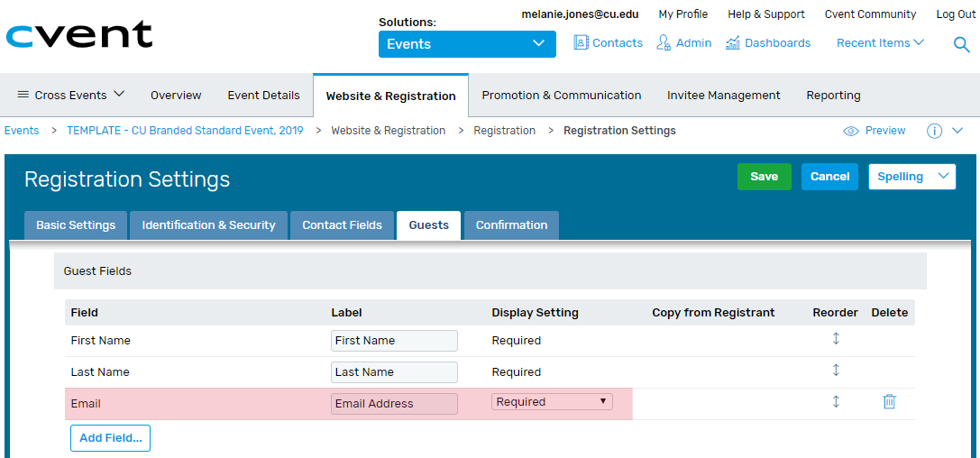
Task: Open Admin via the person-lock icon
Action: (x=664, y=42)
